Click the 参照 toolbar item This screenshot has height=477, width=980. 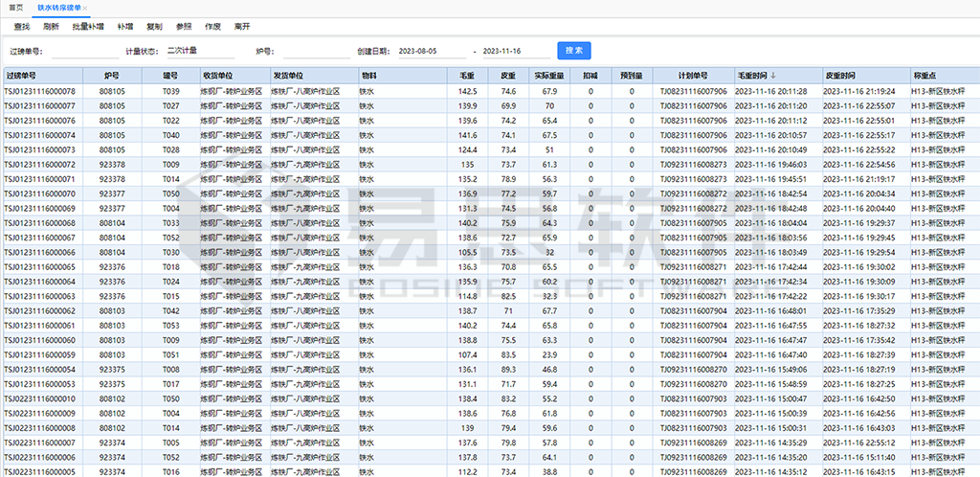184,27
